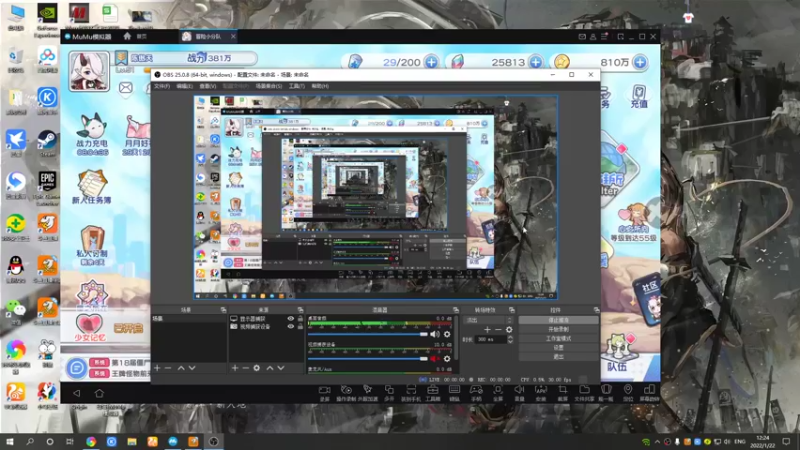Remove the selected source in OBS Sources panel
Image resolution: width=800 pixels, height=450 pixels.
point(245,368)
